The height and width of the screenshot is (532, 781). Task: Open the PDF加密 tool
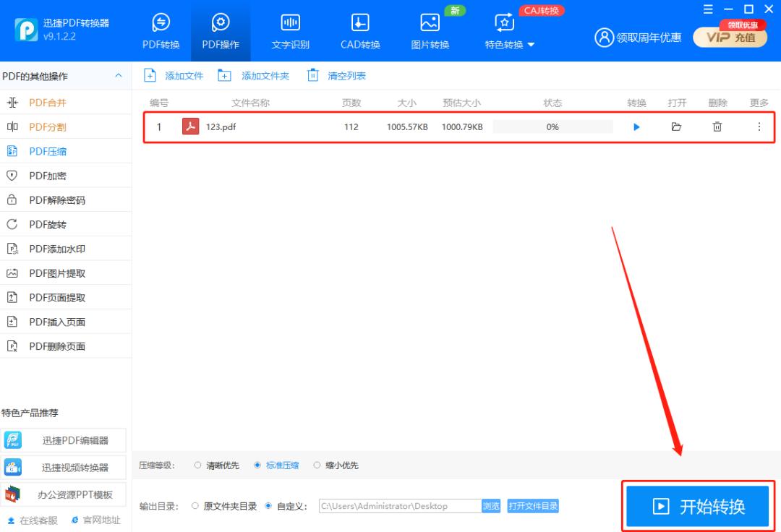tap(45, 175)
